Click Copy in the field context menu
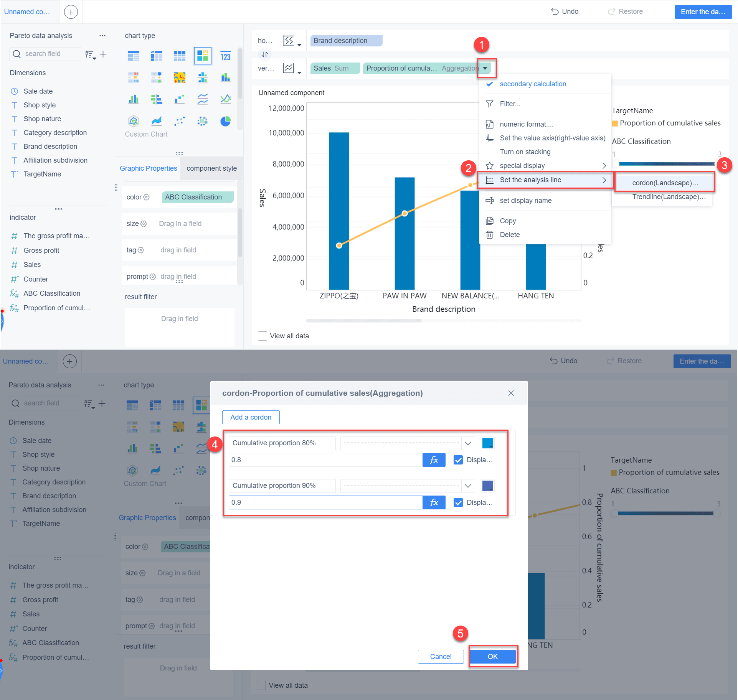 click(x=545, y=221)
